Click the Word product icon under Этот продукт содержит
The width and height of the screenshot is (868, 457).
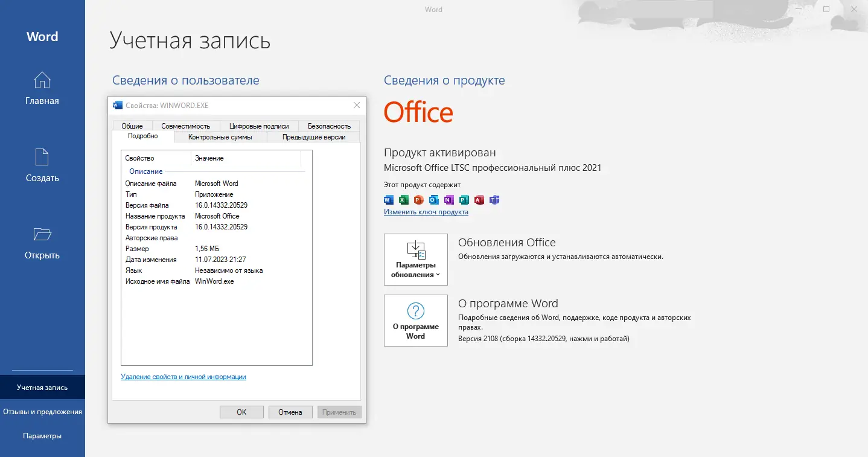pos(389,200)
